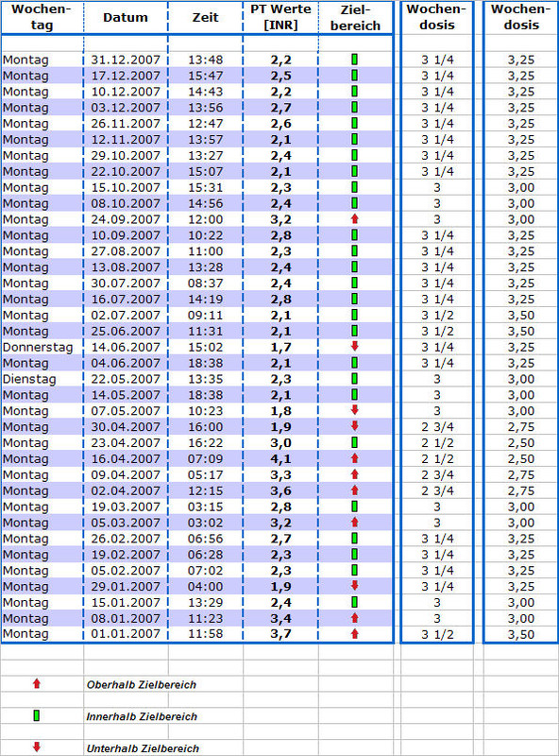Image resolution: width=559 pixels, height=756 pixels.
Task: Click the red down arrow for 07.05.2007
Action: coord(355,410)
